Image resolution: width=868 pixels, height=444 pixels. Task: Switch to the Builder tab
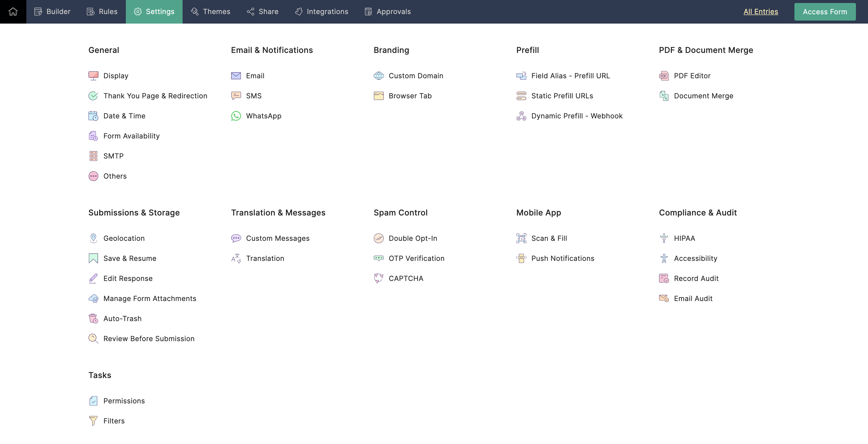(x=52, y=12)
